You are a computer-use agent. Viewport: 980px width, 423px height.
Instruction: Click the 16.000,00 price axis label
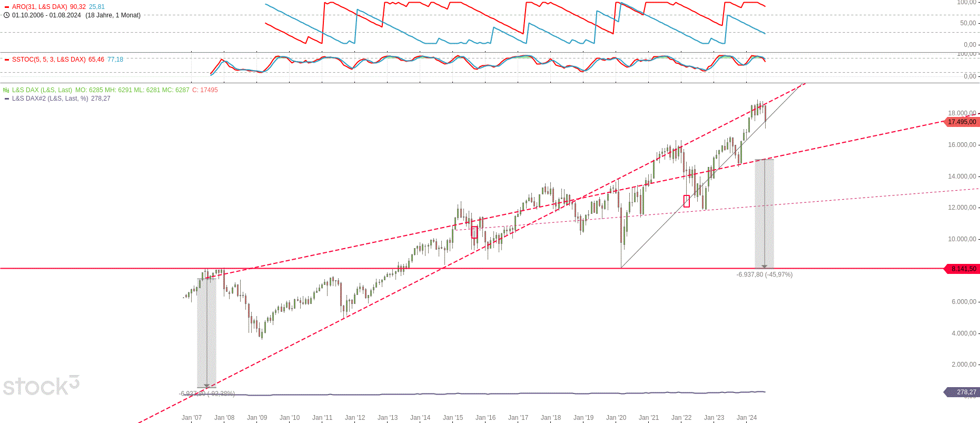pos(962,145)
